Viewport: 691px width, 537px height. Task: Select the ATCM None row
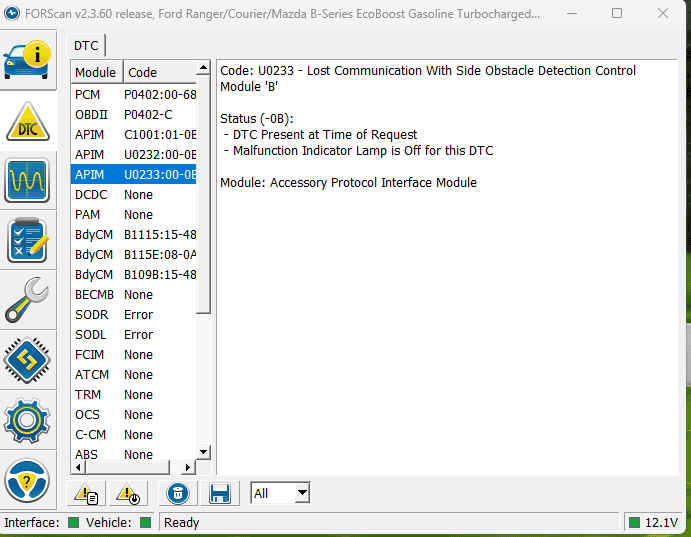pyautogui.click(x=134, y=375)
